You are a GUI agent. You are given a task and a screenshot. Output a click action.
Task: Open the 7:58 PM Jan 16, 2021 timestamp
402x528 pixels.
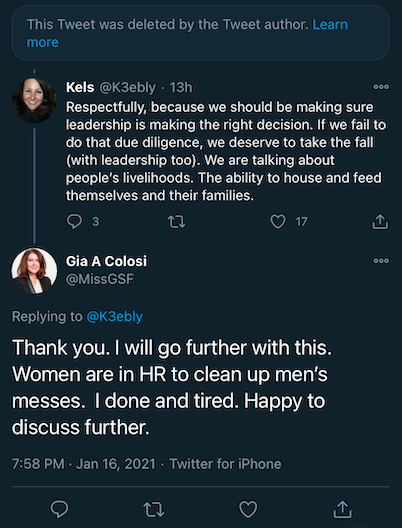click(83, 464)
